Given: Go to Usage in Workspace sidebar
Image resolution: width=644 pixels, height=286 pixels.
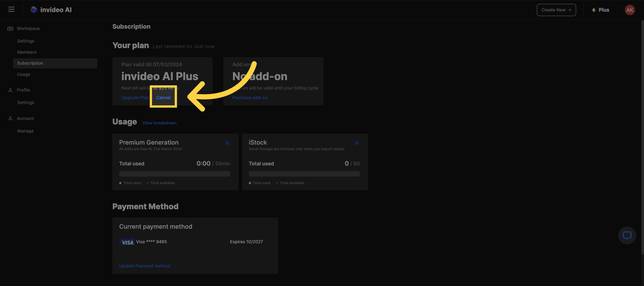Looking at the screenshot, I should pyautogui.click(x=23, y=74).
